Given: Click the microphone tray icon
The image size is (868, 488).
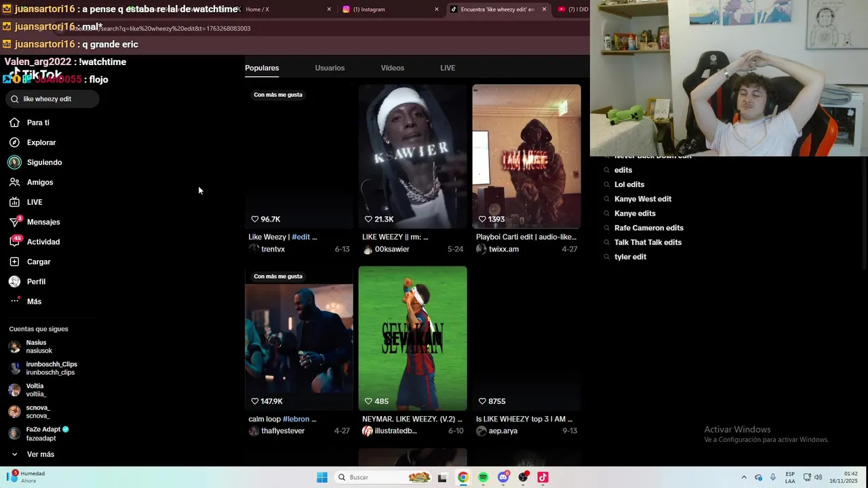Looking at the screenshot, I should tap(772, 477).
